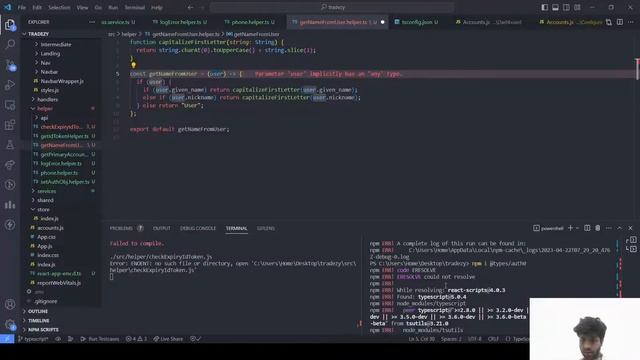
Task: Open errors and warnings count in status bar
Action: point(136,339)
